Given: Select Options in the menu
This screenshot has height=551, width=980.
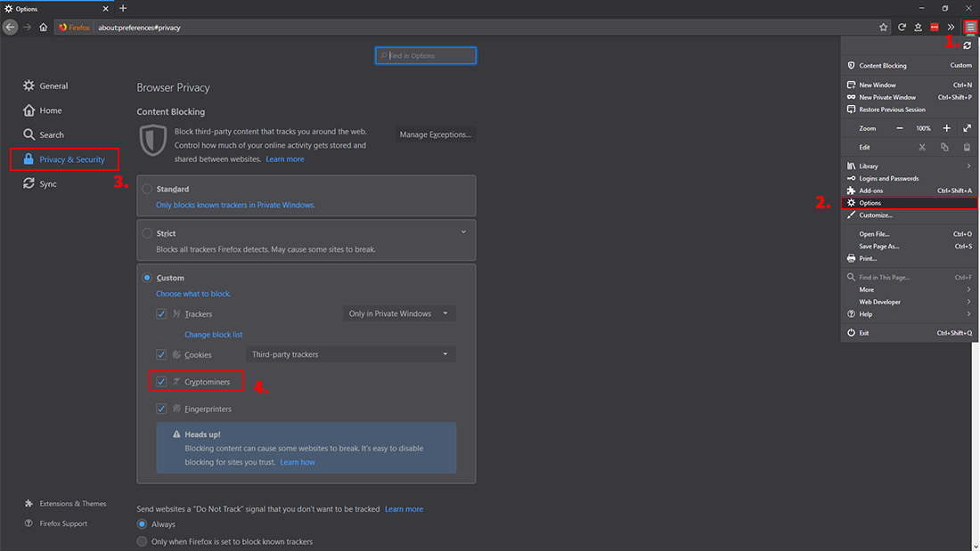Looking at the screenshot, I should pyautogui.click(x=909, y=203).
